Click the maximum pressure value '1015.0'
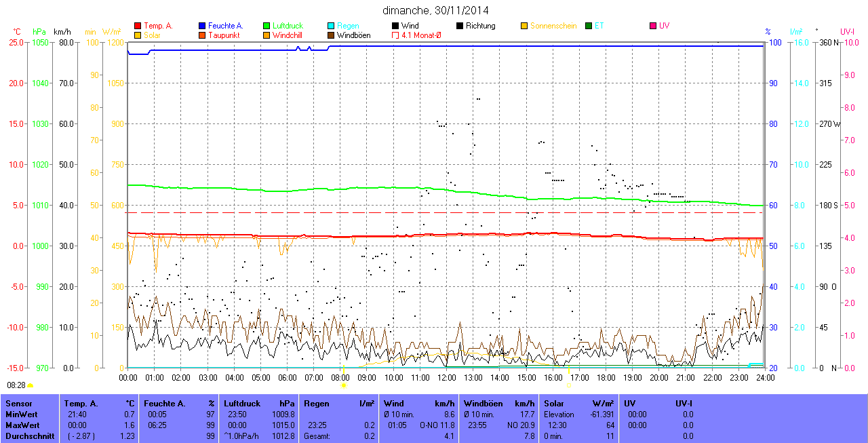The width and height of the screenshot is (868, 443). pyautogui.click(x=283, y=425)
